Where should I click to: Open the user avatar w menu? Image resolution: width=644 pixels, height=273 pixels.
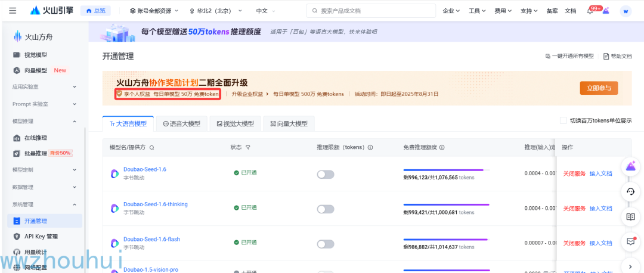[x=626, y=11]
